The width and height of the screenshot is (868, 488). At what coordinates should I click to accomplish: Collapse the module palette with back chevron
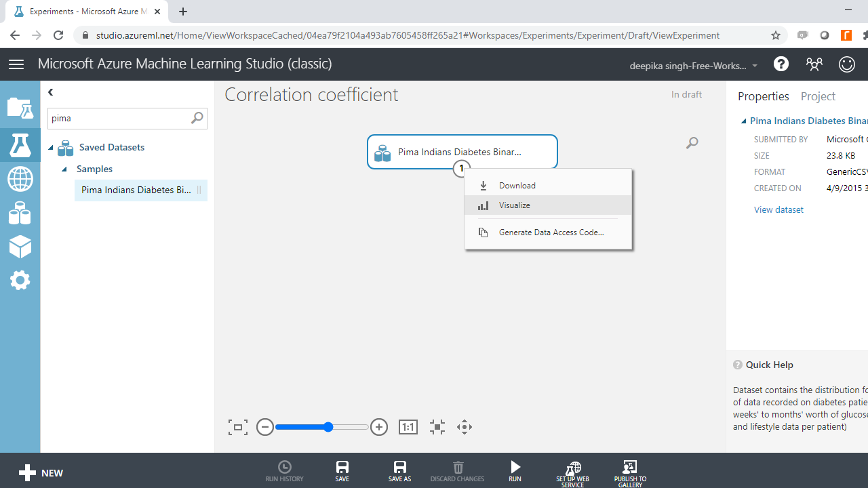tap(51, 92)
